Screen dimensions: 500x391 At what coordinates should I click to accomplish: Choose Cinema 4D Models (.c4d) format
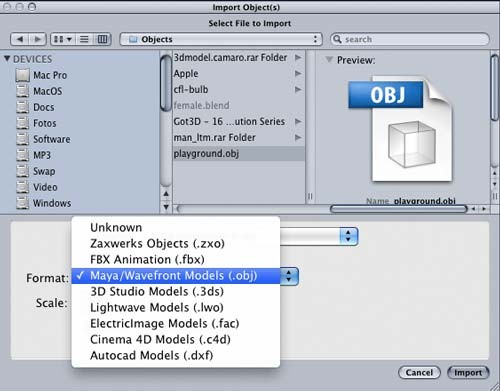[x=176, y=339]
